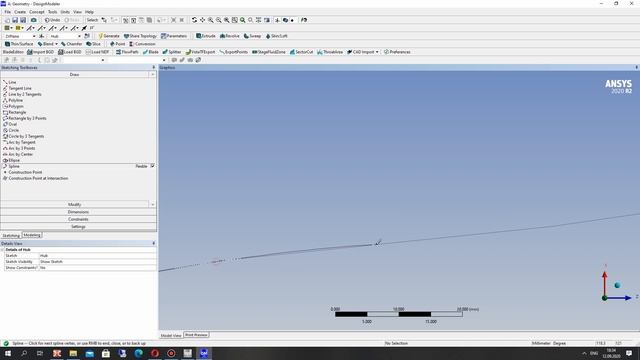Click the Sketch Visibility value field
Viewport: 640px width, 360px height.
(x=98, y=262)
